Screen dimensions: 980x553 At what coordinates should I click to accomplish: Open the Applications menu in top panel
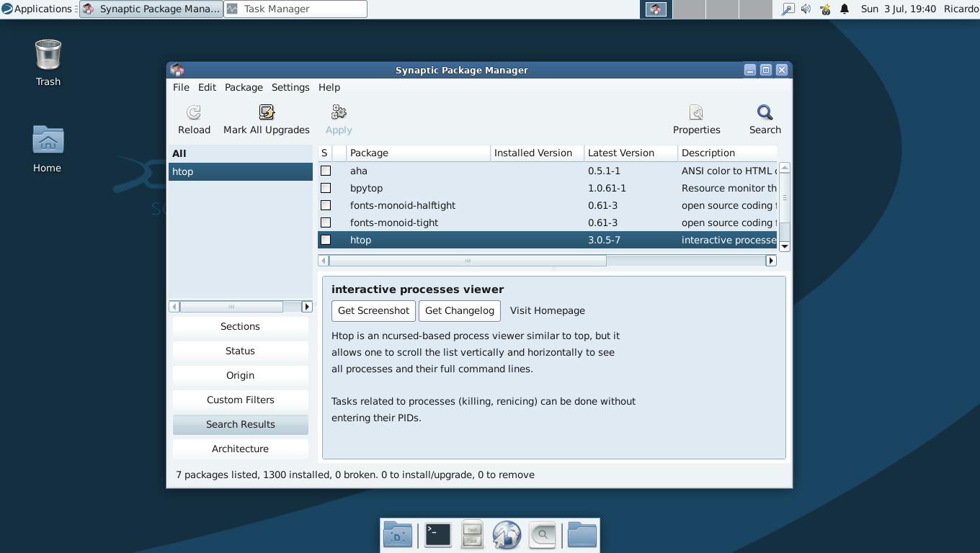37,9
